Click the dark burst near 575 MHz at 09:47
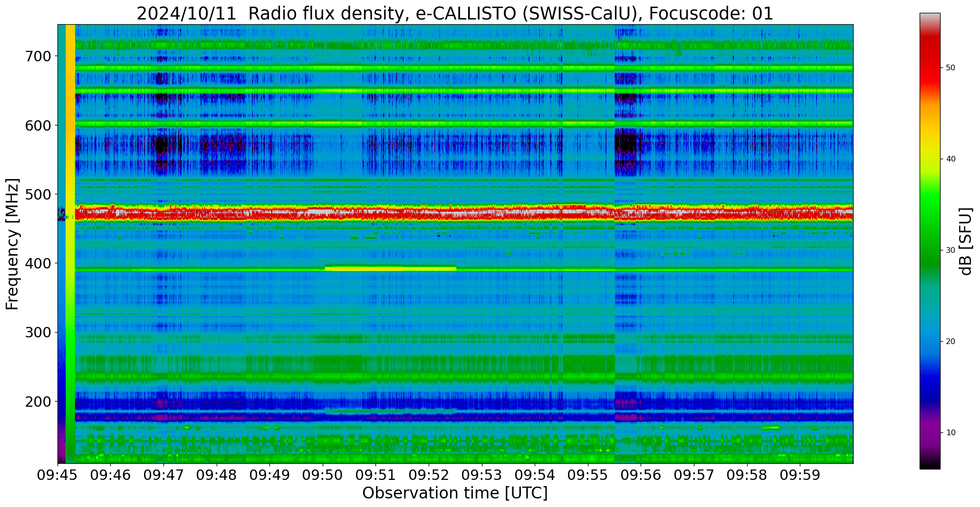The width and height of the screenshot is (980, 507). point(162,144)
